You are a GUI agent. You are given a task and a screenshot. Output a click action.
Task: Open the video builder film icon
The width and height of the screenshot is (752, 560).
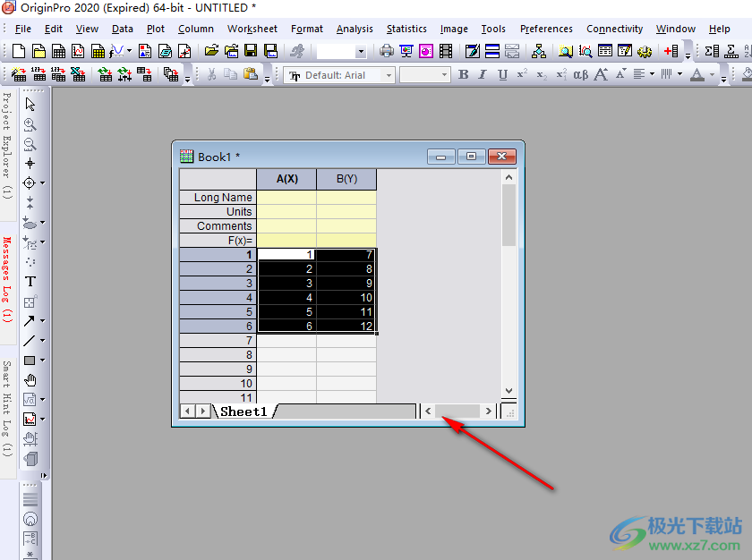pyautogui.click(x=446, y=51)
